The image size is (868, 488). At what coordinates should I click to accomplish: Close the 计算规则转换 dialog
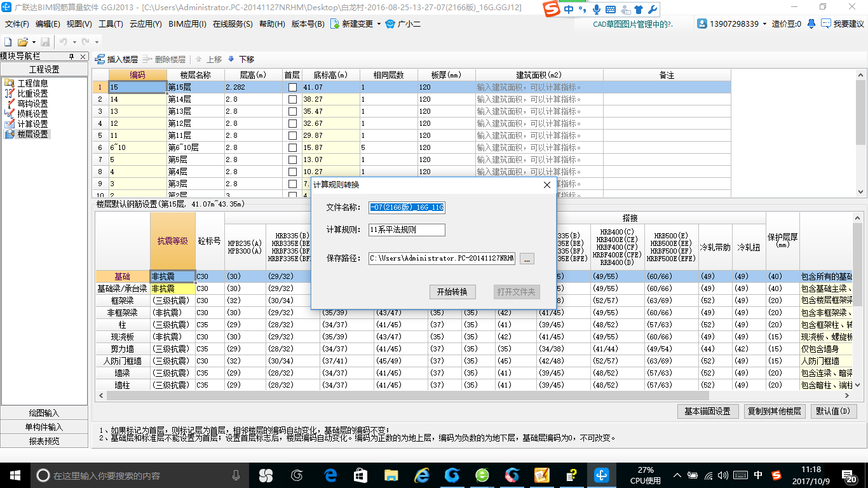click(547, 185)
